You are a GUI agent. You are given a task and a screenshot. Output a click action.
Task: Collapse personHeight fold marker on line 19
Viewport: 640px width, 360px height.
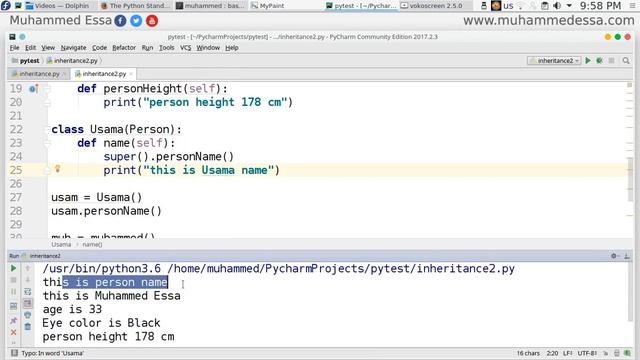click(x=47, y=89)
